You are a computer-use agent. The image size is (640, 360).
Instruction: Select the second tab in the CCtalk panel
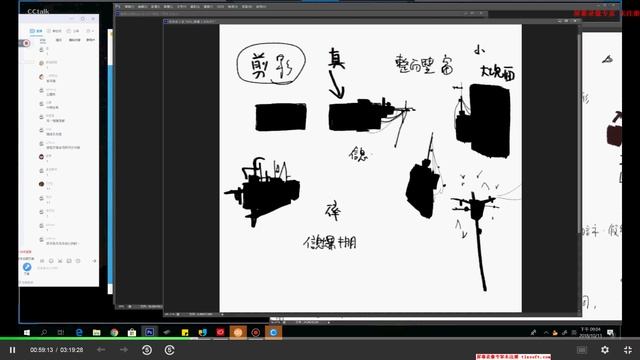54,31
